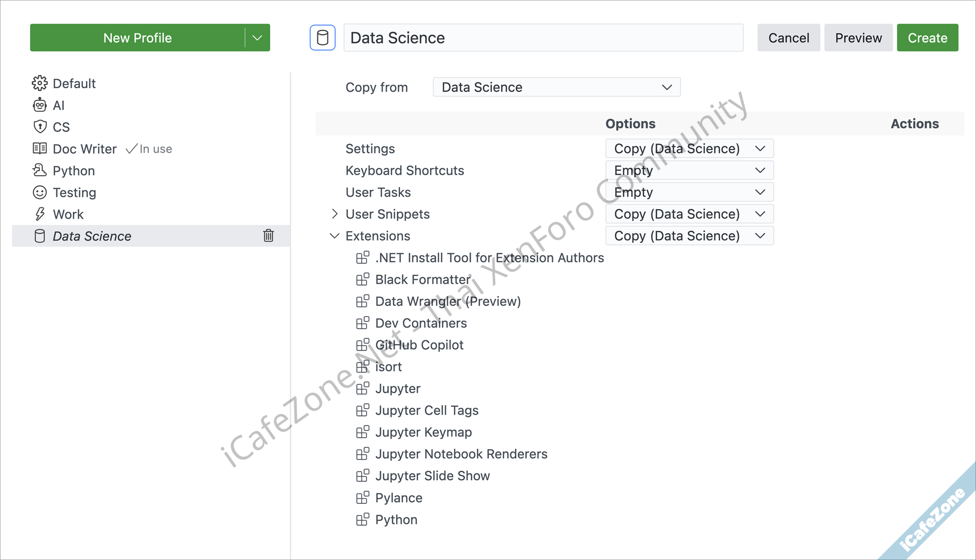Open the Keyboard Shortcuts options dropdown
Image resolution: width=976 pixels, height=560 pixels.
click(x=689, y=170)
